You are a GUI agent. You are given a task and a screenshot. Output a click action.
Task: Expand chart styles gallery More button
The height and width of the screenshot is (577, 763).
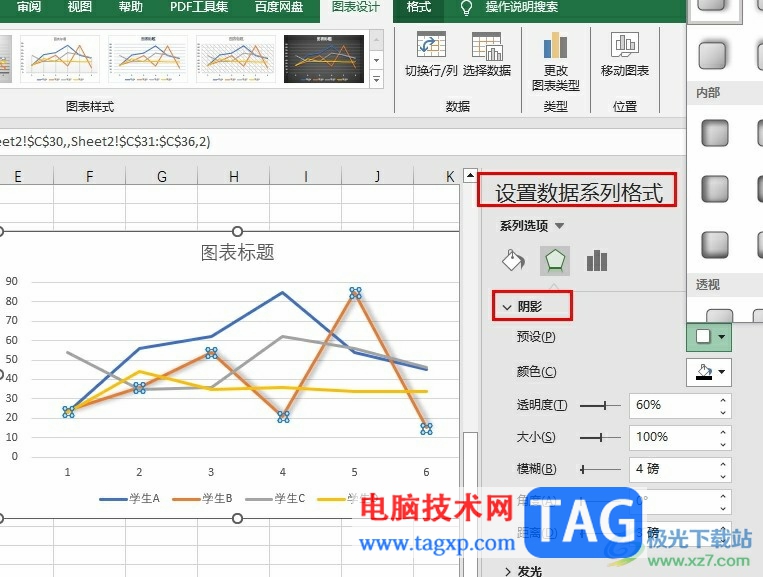pos(376,79)
